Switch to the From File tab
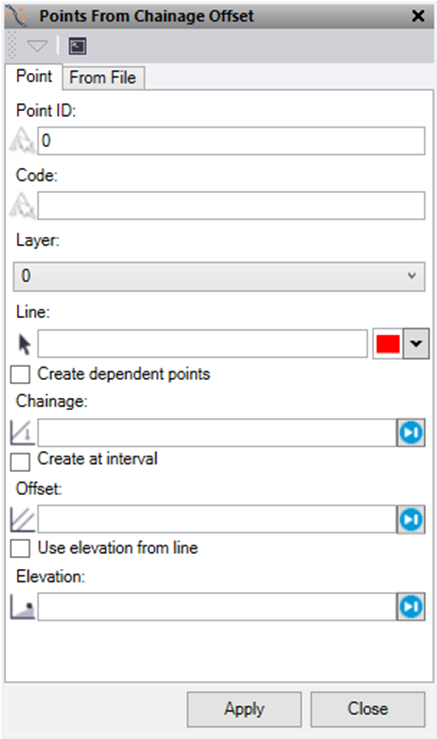The height and width of the screenshot is (739, 437). (x=103, y=77)
